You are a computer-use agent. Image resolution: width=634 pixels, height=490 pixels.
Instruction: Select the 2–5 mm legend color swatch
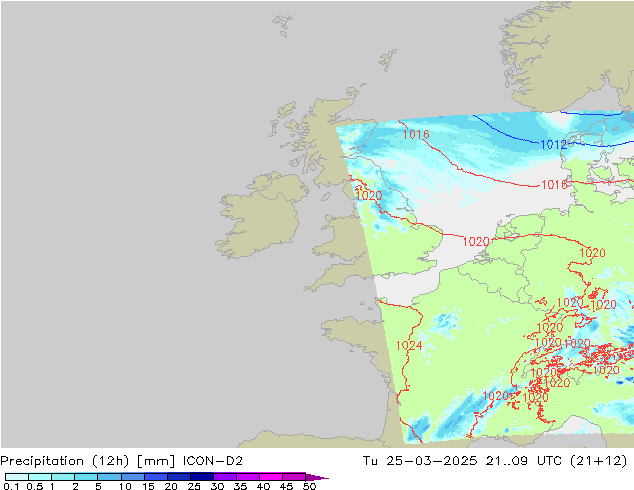86,477
